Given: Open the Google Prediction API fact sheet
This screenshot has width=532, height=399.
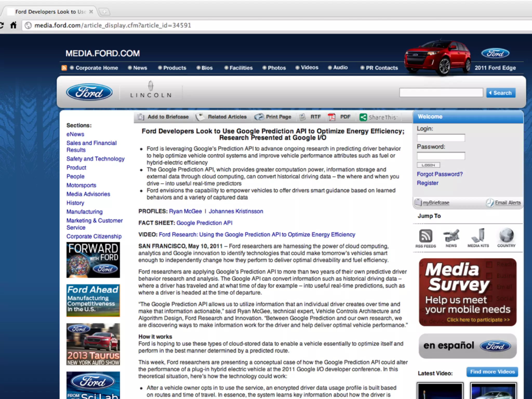Looking at the screenshot, I should coord(204,223).
